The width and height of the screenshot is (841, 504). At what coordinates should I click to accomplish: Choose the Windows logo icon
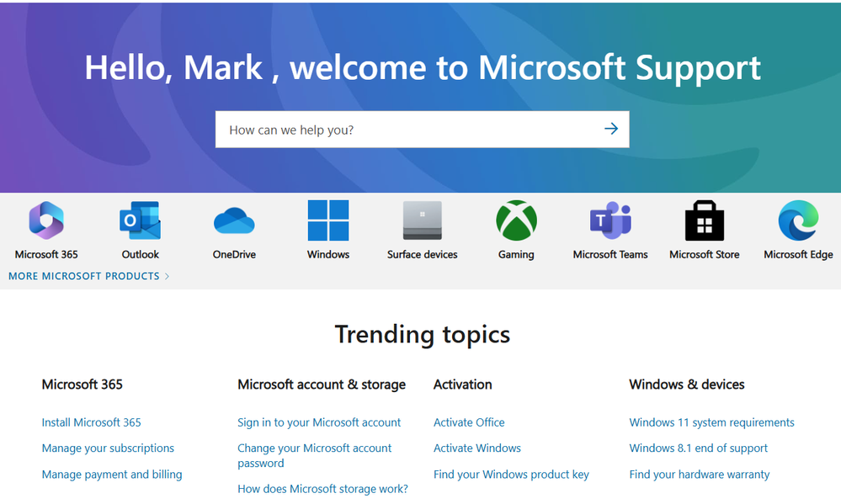coord(328,220)
